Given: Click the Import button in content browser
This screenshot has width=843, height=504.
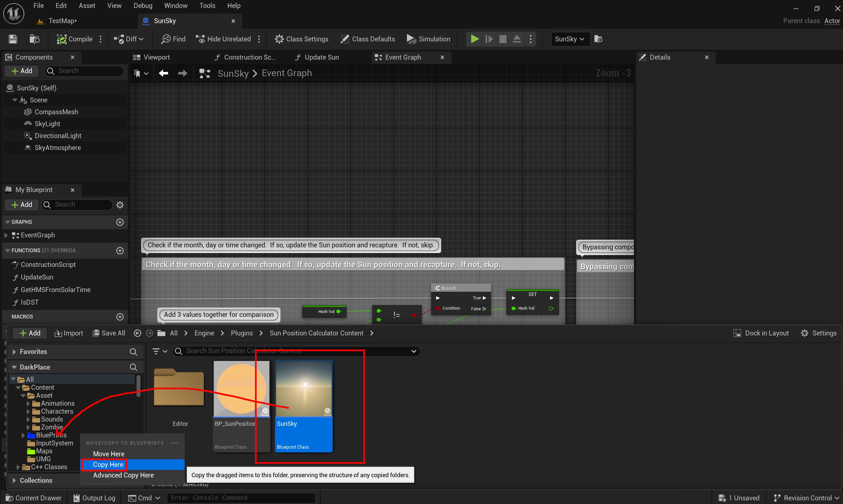Looking at the screenshot, I should coord(69,333).
